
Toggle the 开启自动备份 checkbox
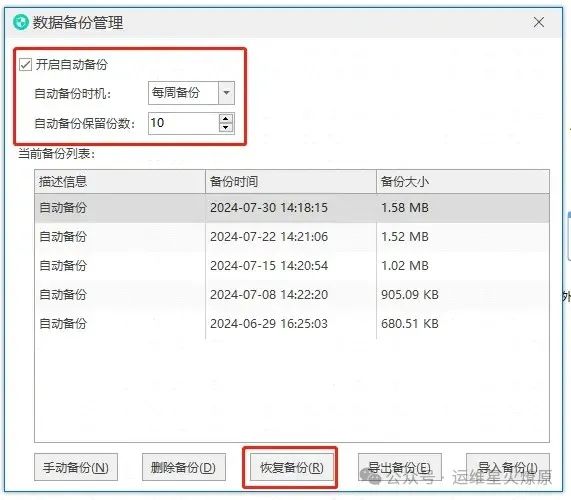point(25,64)
